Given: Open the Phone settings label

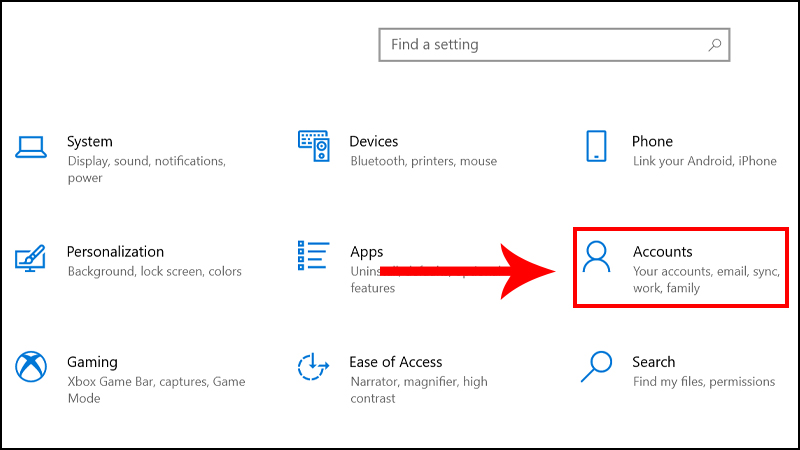Looking at the screenshot, I should pos(652,141).
